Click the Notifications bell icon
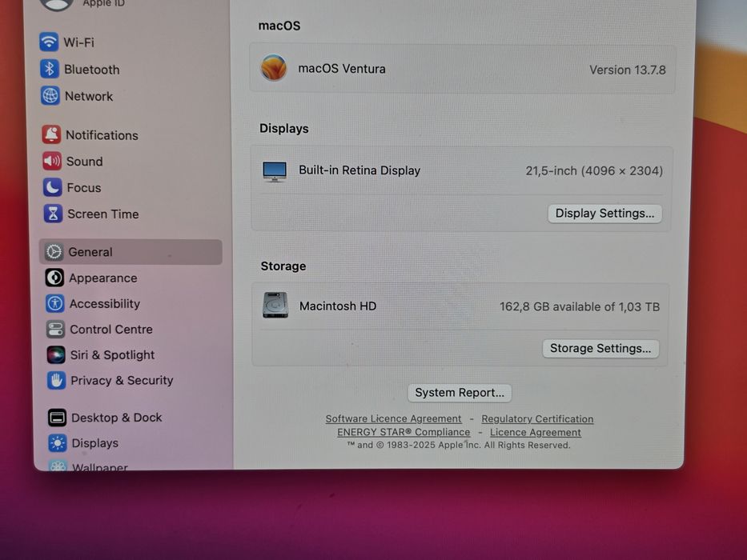This screenshot has width=747, height=560. (51, 134)
